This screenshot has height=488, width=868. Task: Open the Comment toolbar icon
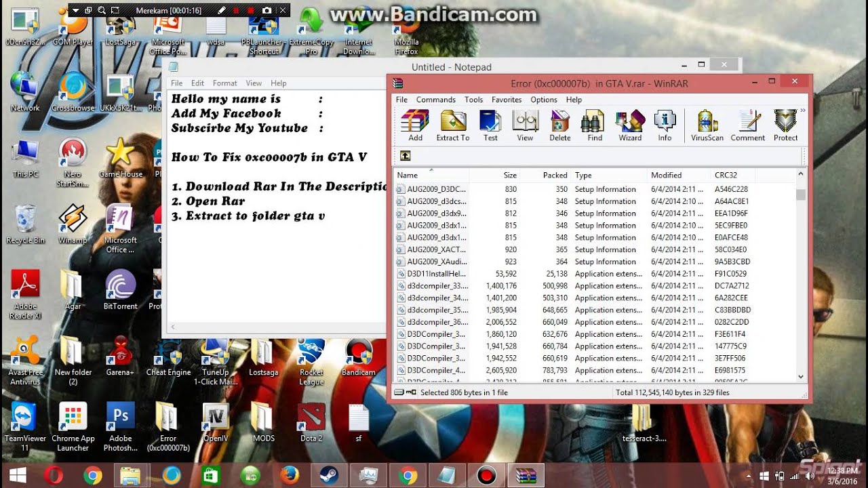click(x=748, y=125)
